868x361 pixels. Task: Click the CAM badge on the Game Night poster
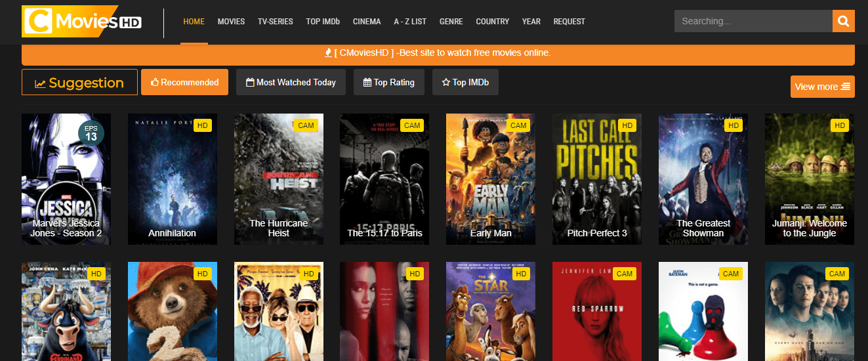[x=731, y=274]
